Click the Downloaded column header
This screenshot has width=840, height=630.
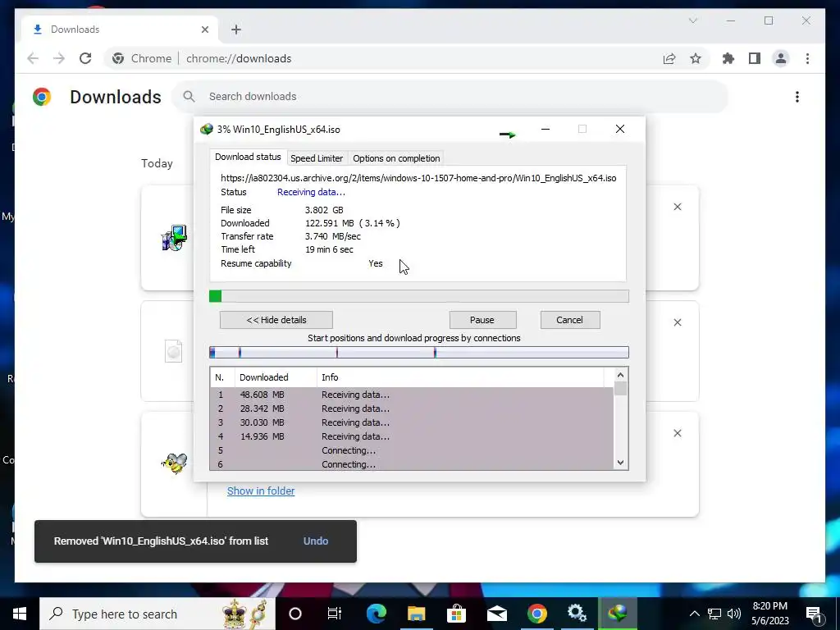(276, 377)
